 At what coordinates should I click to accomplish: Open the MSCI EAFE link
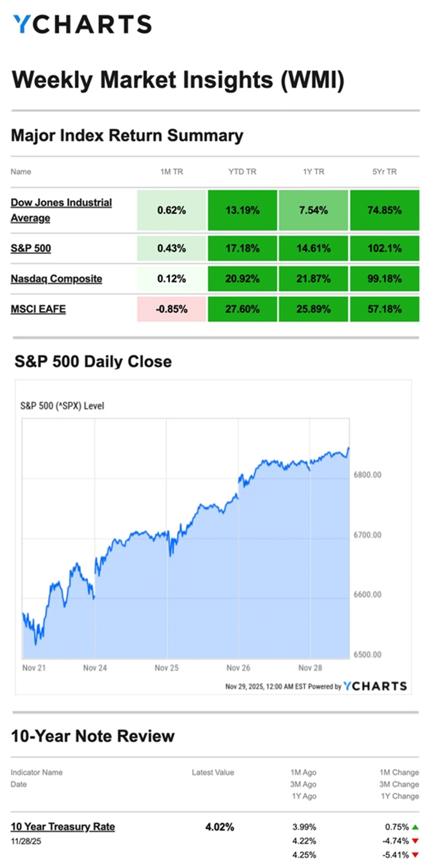(x=38, y=309)
